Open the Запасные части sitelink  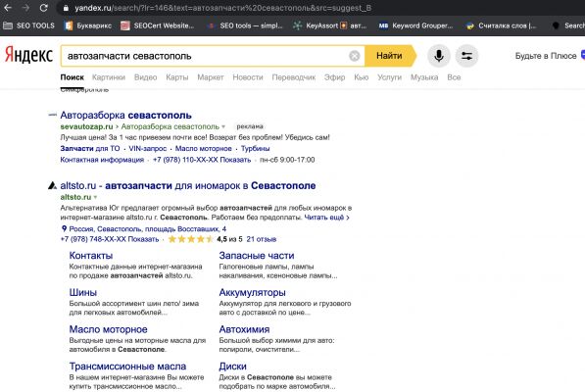coord(257,256)
